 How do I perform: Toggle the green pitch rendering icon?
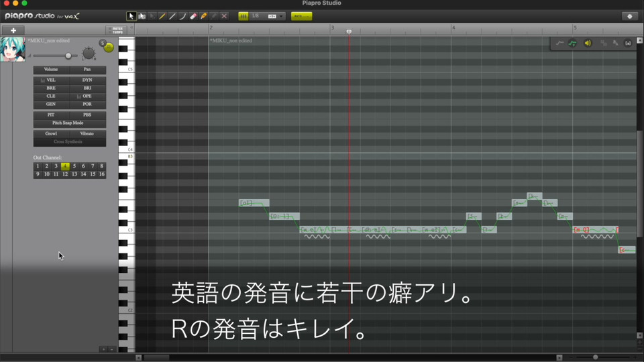[x=572, y=43]
